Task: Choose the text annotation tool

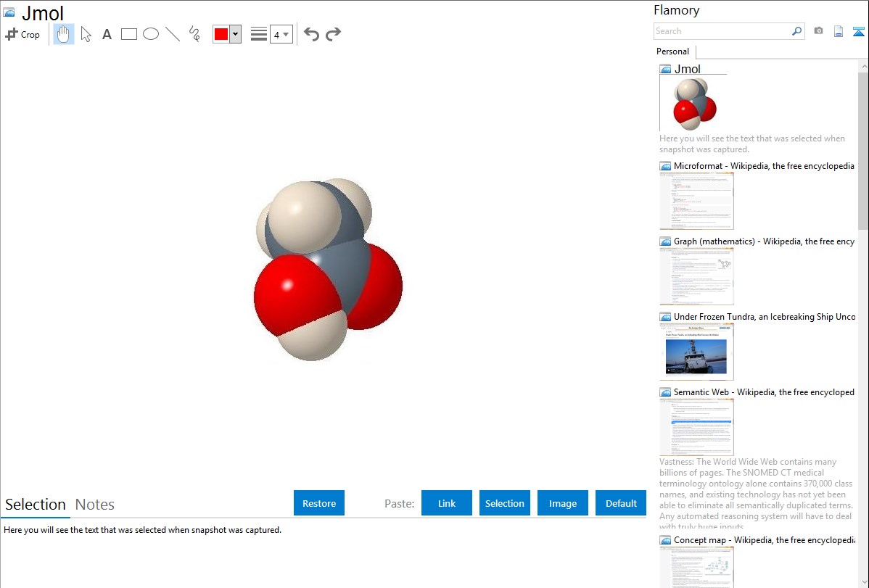Action: click(107, 34)
